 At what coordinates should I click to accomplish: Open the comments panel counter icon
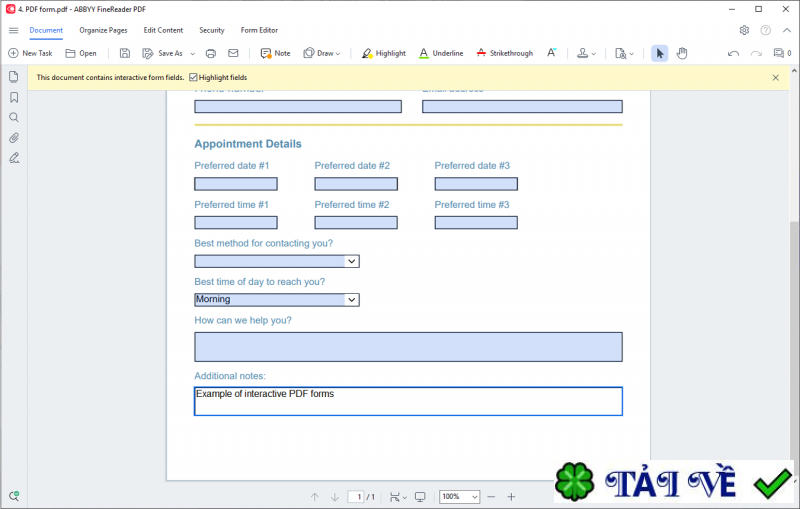click(782, 53)
